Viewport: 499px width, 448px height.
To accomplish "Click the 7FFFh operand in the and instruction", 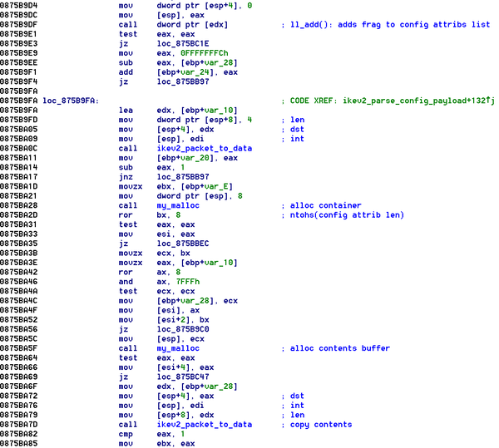I will 188,282.
